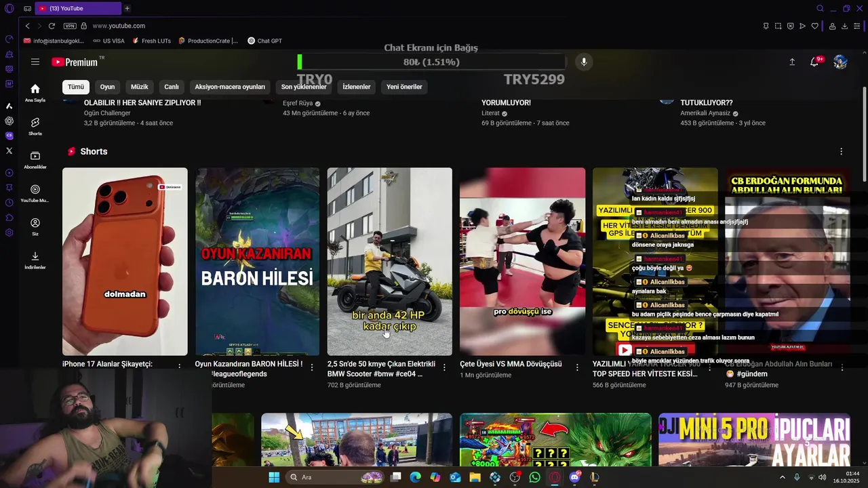Open options for BMW Scooter short
The width and height of the screenshot is (868, 488).
tap(444, 367)
